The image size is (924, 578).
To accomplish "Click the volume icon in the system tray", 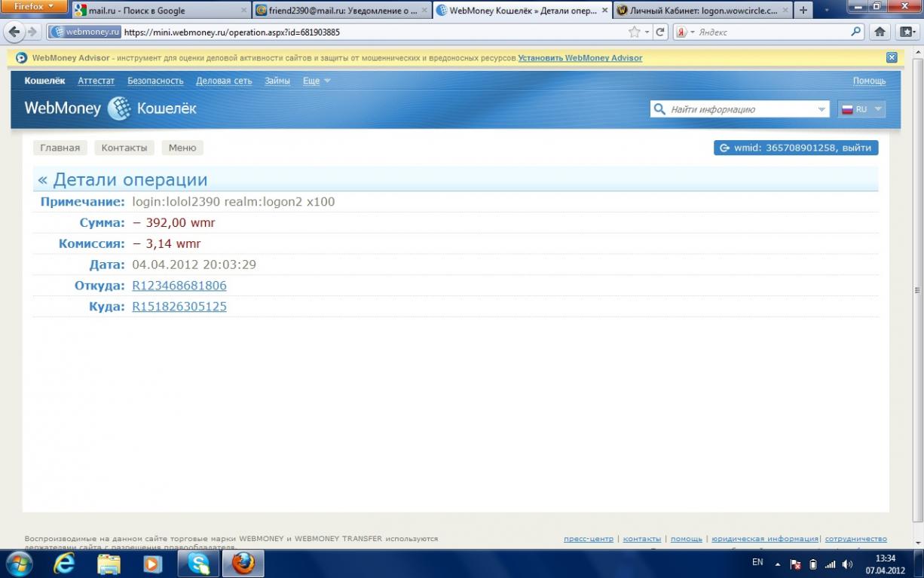I will coord(847,564).
